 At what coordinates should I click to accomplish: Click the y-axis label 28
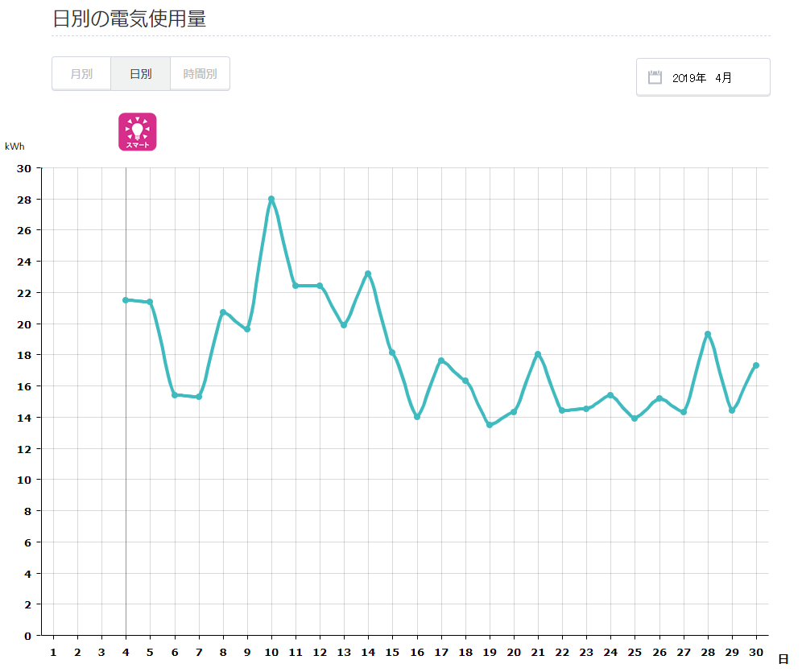point(24,200)
